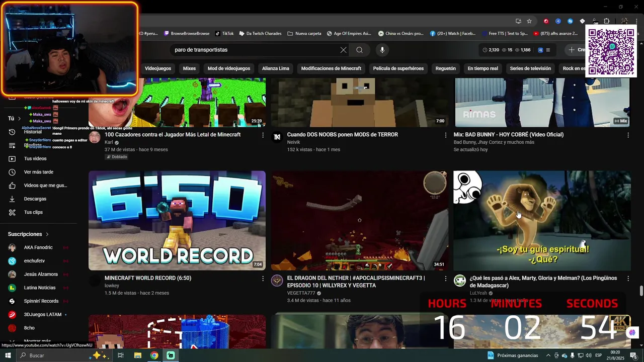
Task: Select En tiempo real filter chip
Action: [482, 68]
